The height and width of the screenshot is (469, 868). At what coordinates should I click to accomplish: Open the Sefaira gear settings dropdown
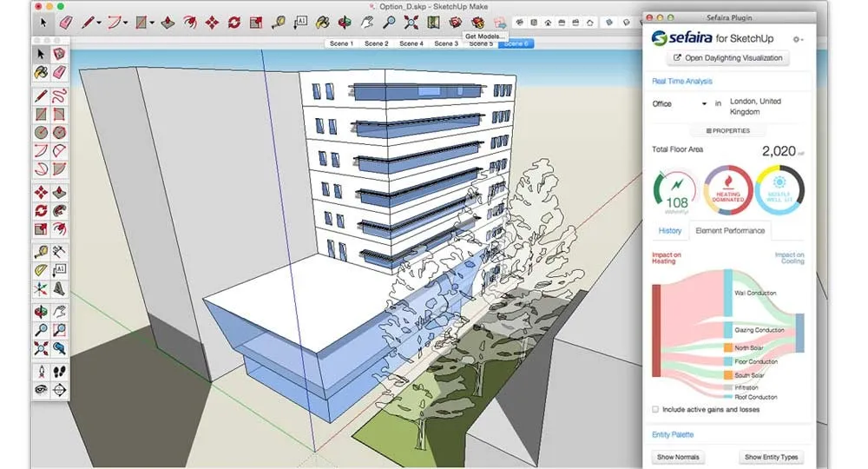798,39
